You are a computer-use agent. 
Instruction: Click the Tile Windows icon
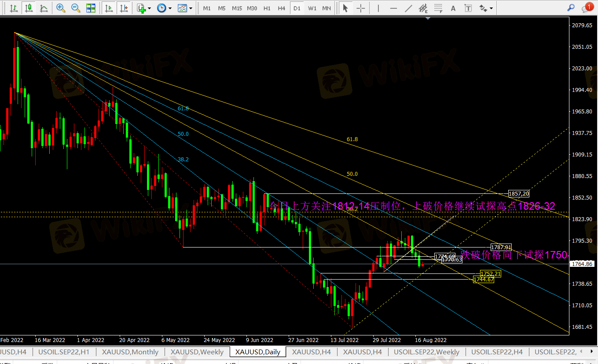pos(91,8)
